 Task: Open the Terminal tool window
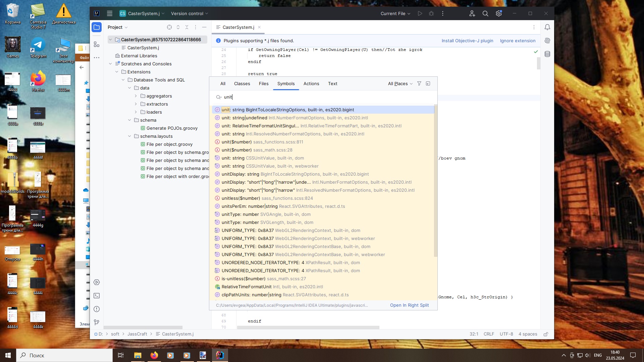click(x=97, y=296)
